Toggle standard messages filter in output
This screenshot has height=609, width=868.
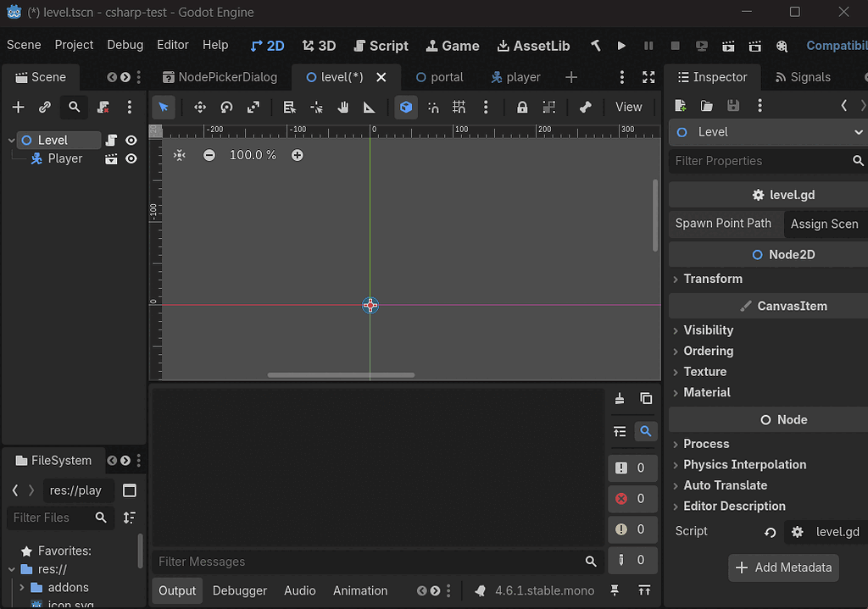coord(632,468)
